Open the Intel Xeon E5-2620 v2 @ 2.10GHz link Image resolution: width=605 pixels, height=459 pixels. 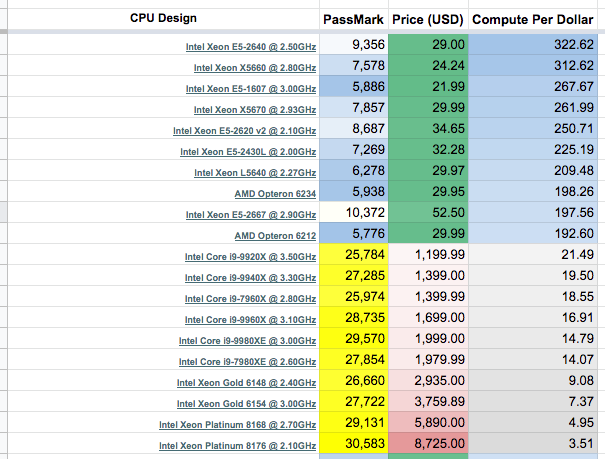pyautogui.click(x=245, y=131)
